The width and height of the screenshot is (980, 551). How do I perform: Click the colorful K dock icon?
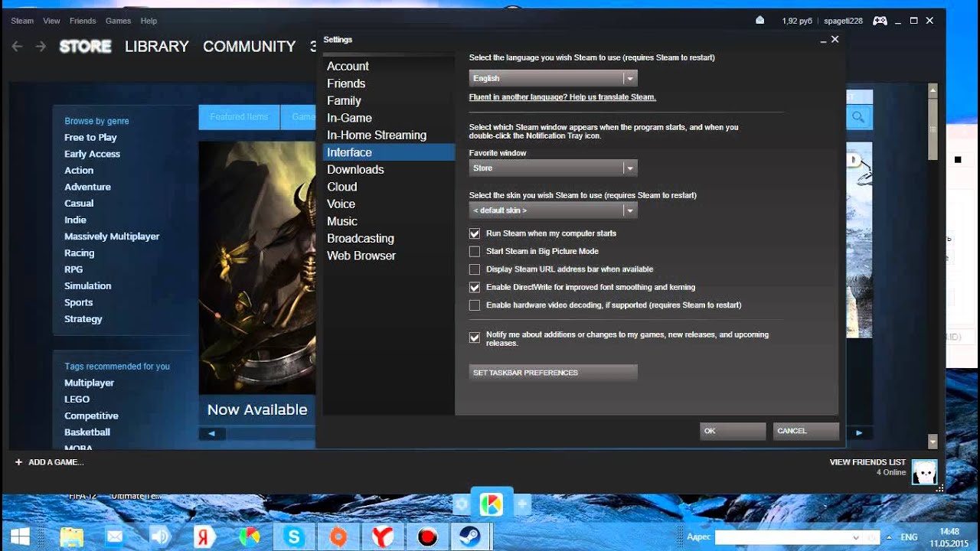point(491,504)
